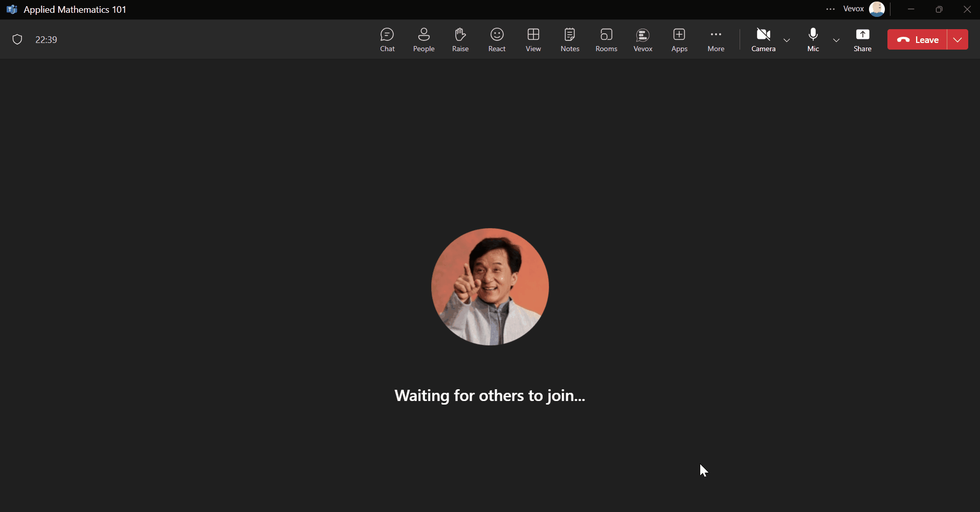The height and width of the screenshot is (512, 980).
Task: Share your screen content
Action: pyautogui.click(x=862, y=40)
